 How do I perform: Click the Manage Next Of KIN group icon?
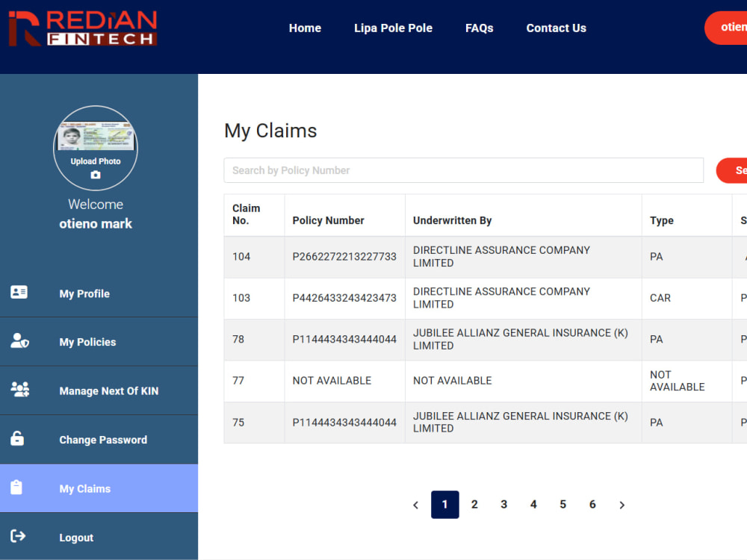point(20,390)
